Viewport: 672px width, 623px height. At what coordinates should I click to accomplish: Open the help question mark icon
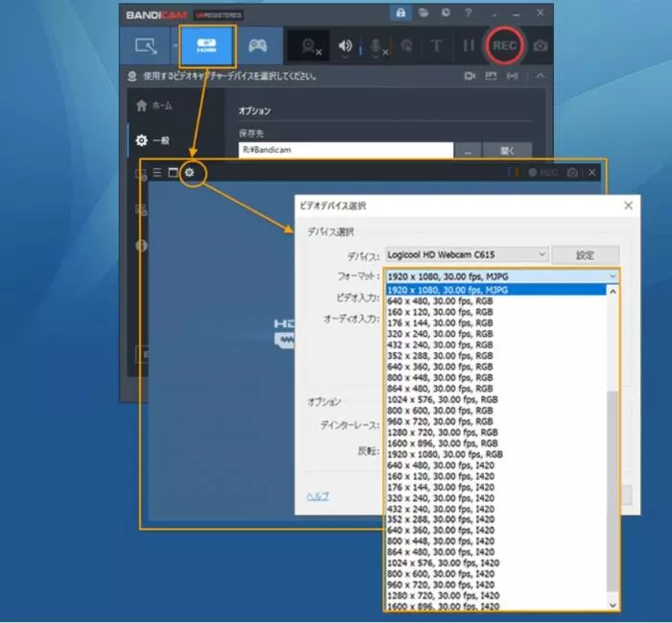click(468, 12)
